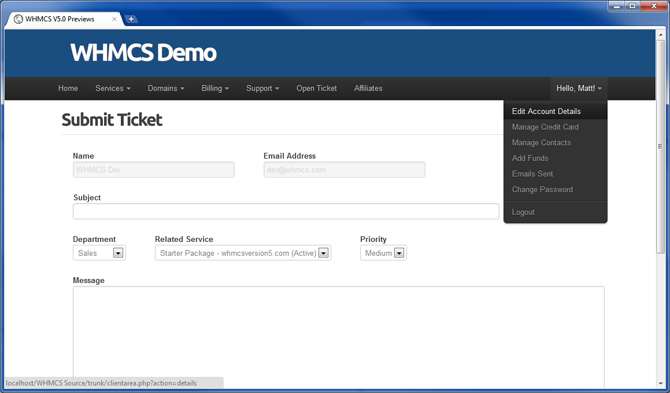
Task: Open the Priority dropdown
Action: point(383,253)
